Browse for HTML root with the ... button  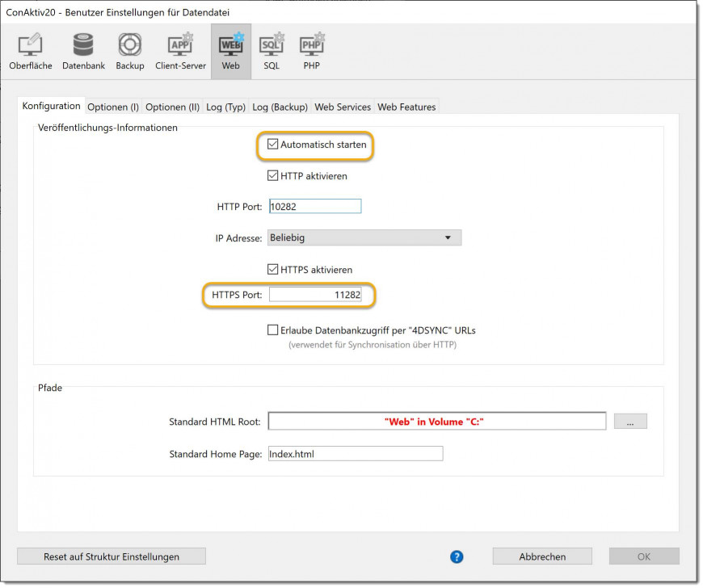coord(630,421)
